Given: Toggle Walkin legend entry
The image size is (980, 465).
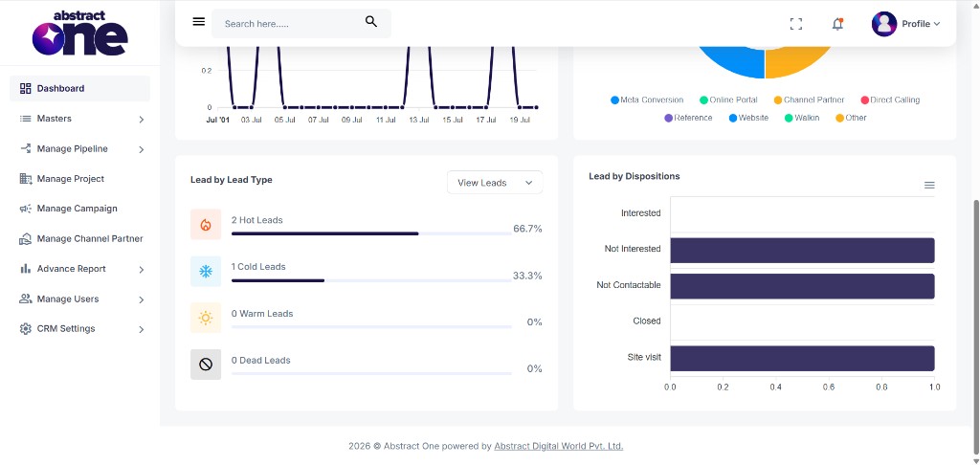Looking at the screenshot, I should [x=802, y=118].
